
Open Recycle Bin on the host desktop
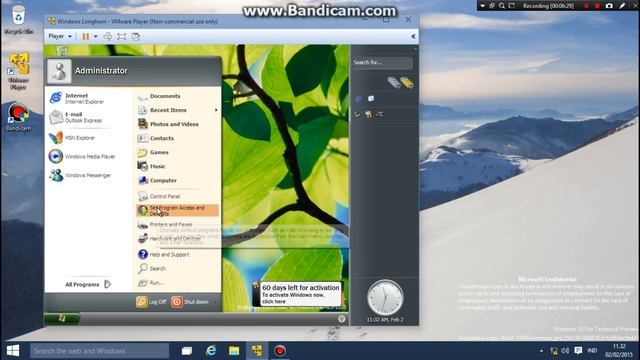pos(18,20)
